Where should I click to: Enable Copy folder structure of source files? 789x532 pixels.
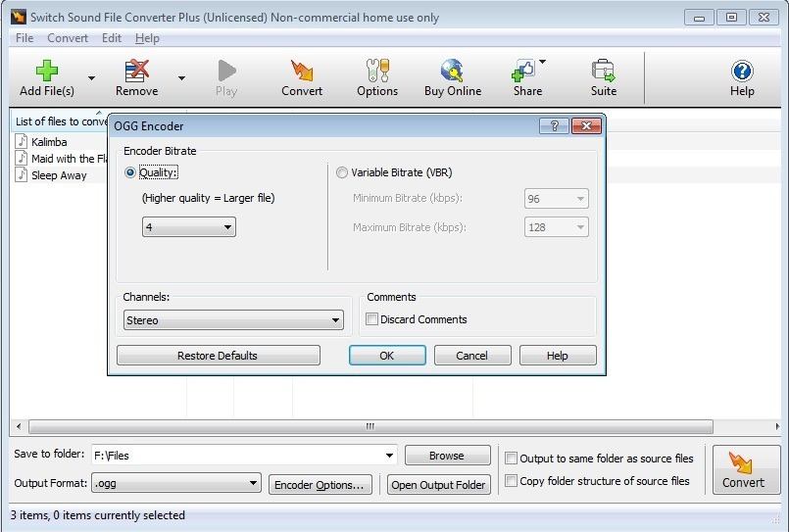[x=511, y=481]
